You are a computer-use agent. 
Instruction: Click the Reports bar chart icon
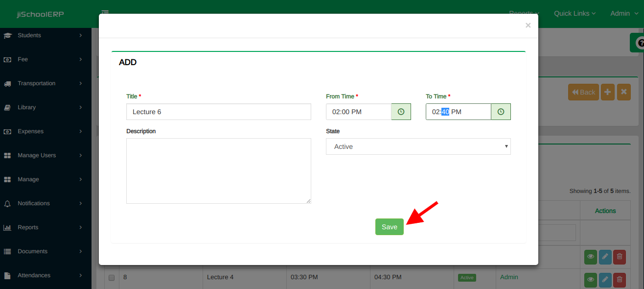coord(7,227)
